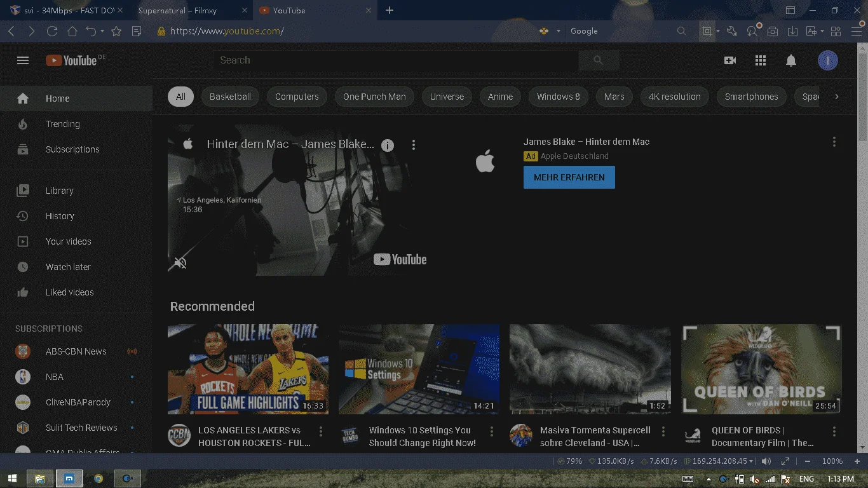The height and width of the screenshot is (488, 868).
Task: Open the CCBN channel avatar
Action: click(179, 436)
